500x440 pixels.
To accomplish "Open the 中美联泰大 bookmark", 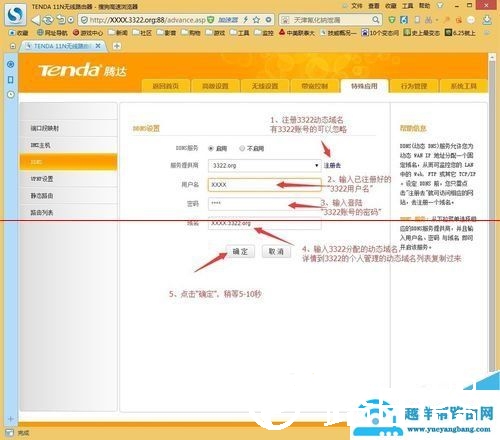I will point(297,33).
